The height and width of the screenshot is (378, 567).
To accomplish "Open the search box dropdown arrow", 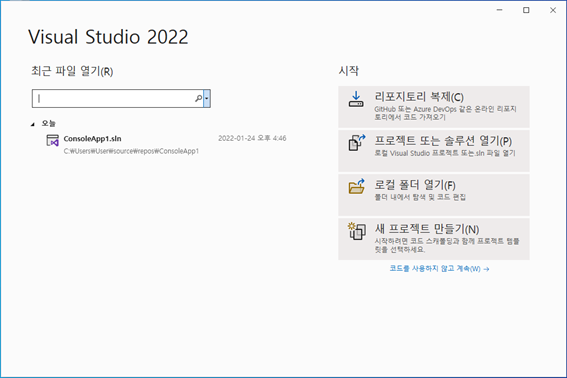I will (206, 98).
